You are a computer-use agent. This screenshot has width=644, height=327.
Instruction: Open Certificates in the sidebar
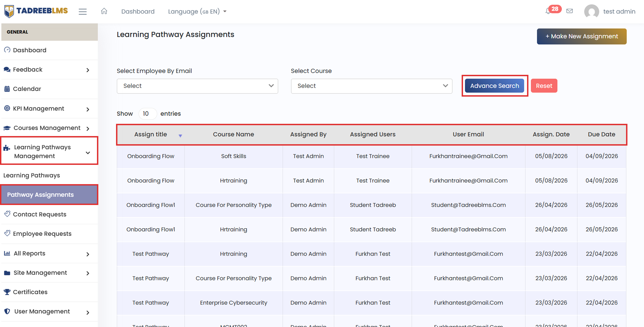click(30, 292)
